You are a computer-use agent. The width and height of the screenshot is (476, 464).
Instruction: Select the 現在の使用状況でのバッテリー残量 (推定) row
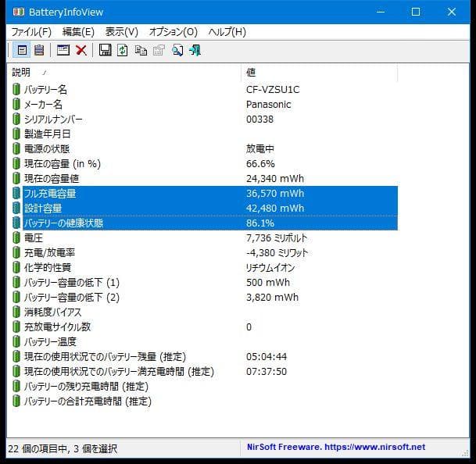pos(206,356)
